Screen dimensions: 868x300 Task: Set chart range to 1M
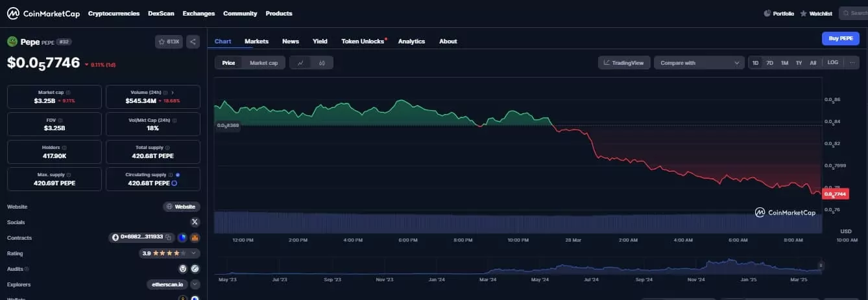point(784,63)
